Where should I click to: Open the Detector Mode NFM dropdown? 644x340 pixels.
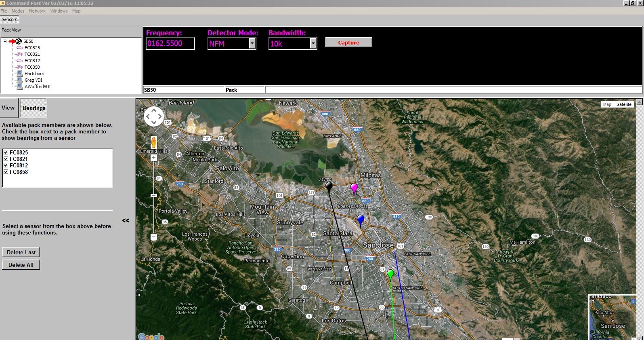click(x=252, y=43)
